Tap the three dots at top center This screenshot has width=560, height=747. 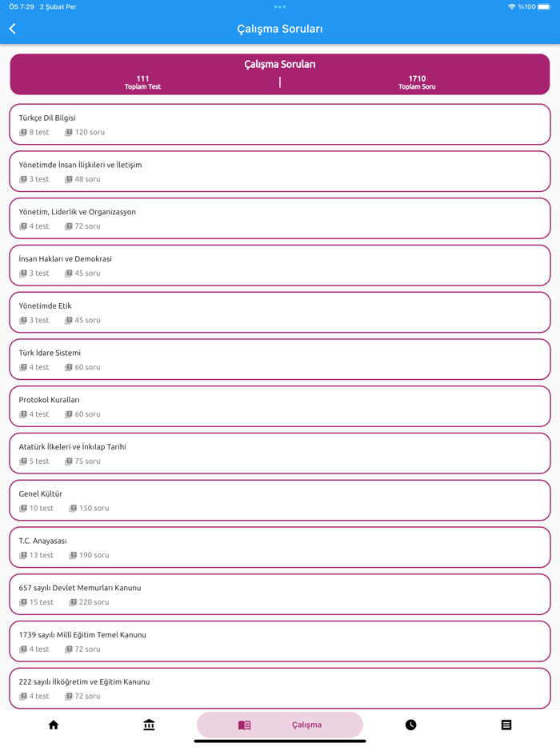280,7
